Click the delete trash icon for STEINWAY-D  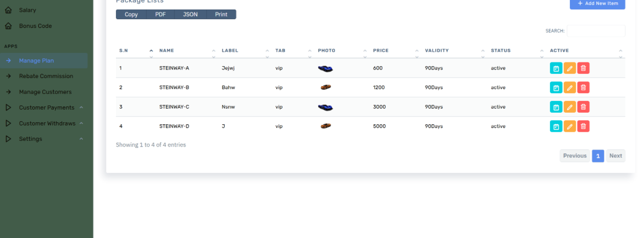point(583,126)
